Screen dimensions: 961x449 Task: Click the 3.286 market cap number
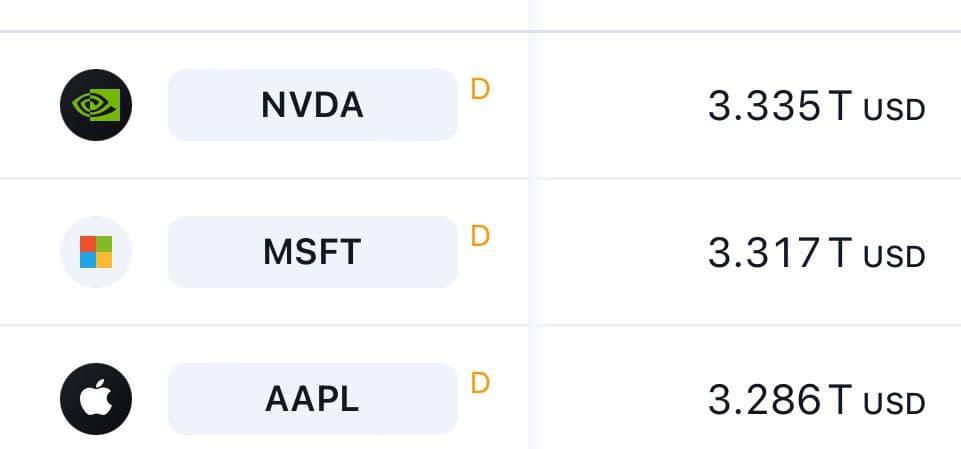pos(764,400)
